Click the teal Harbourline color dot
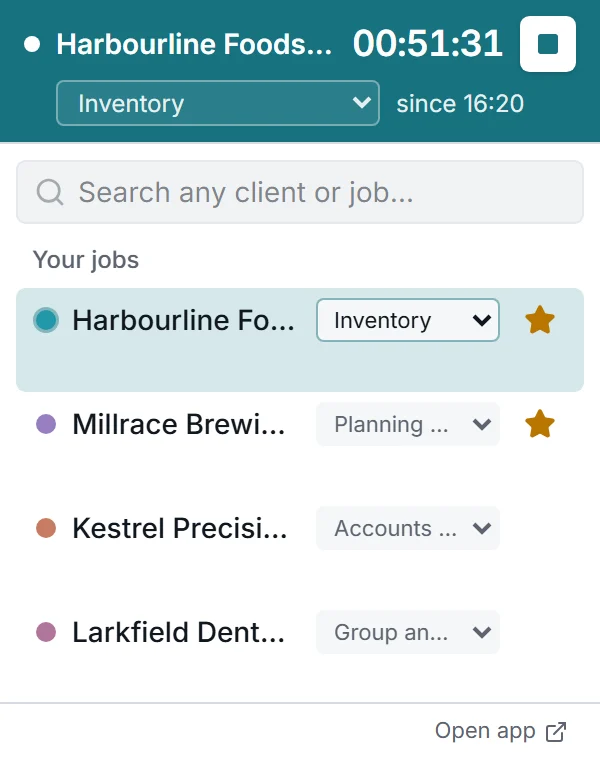Image resolution: width=600 pixels, height=760 pixels. tap(46, 320)
